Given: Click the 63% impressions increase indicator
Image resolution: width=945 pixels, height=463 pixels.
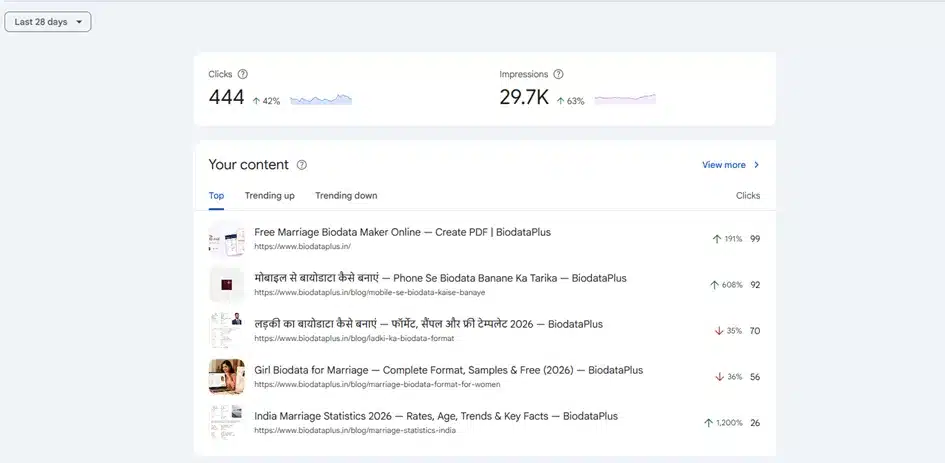Looking at the screenshot, I should pos(570,101).
